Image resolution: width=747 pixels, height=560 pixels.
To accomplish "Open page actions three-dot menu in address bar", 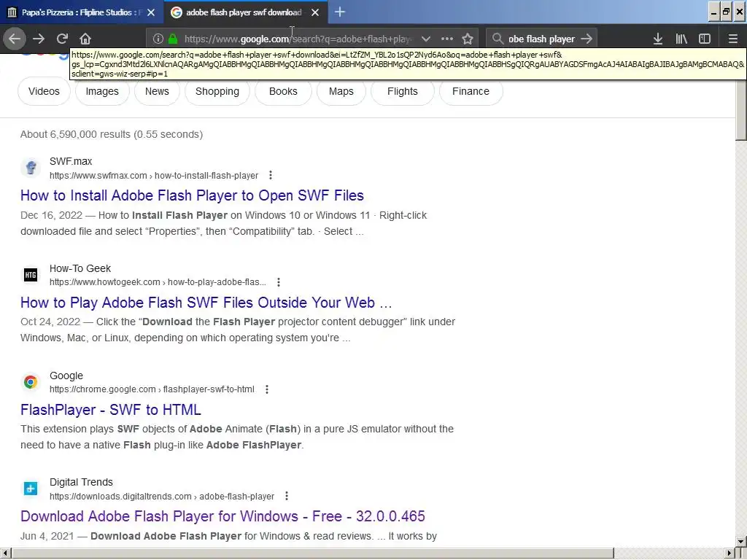I will [447, 39].
